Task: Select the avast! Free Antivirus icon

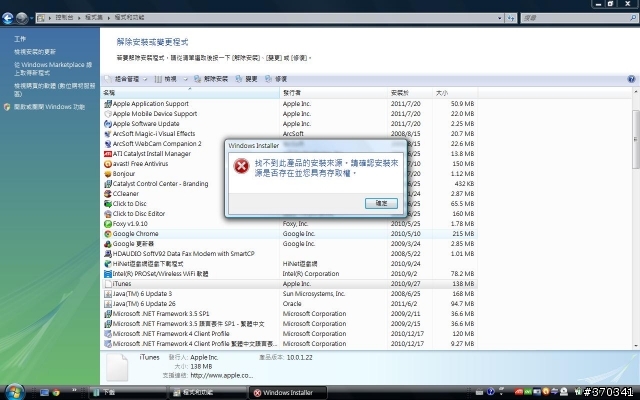Action: pos(108,164)
